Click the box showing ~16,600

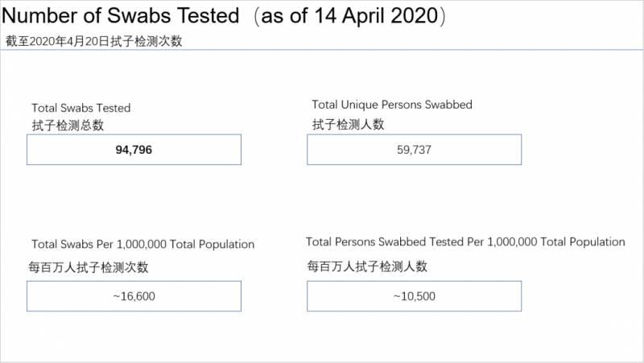coord(134,296)
